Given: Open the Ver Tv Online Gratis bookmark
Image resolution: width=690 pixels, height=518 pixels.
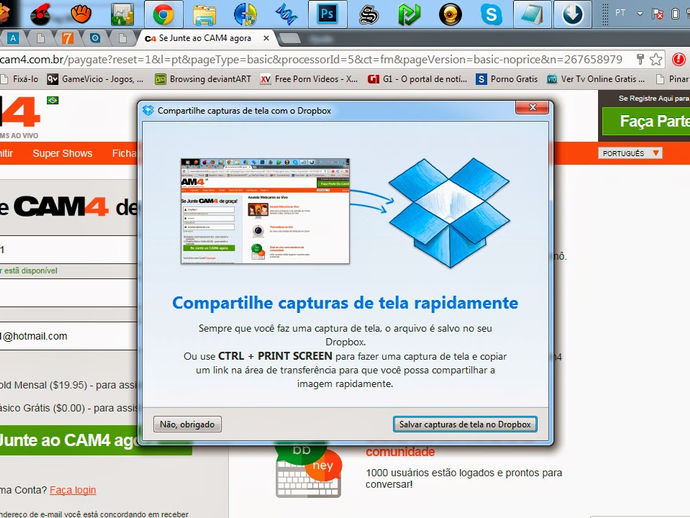Looking at the screenshot, I should [596, 79].
